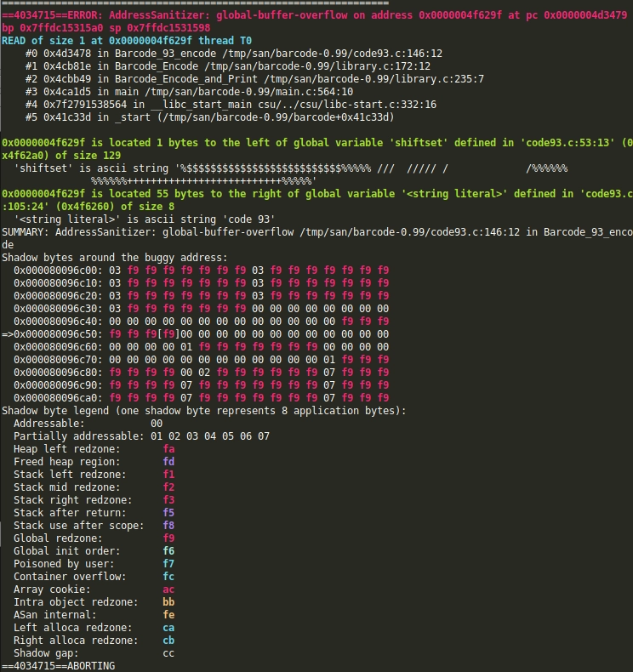Select the 'READ of size 1' line
This screenshot has width=633, height=672.
coord(127,41)
